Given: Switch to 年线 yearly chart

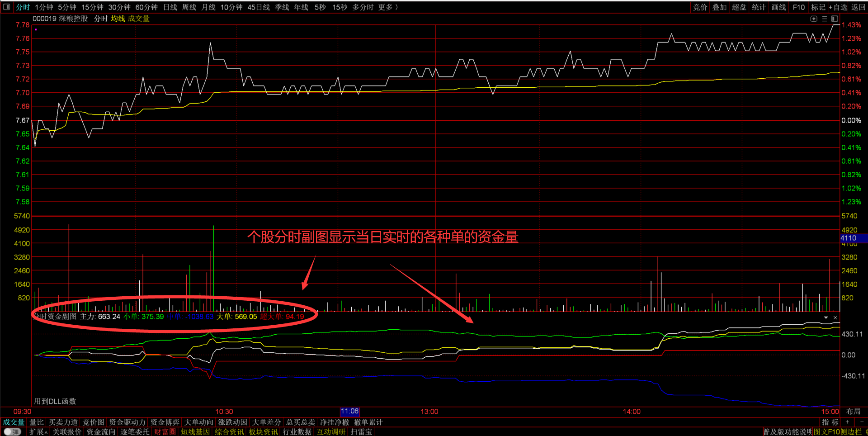Looking at the screenshot, I should pos(301,7).
